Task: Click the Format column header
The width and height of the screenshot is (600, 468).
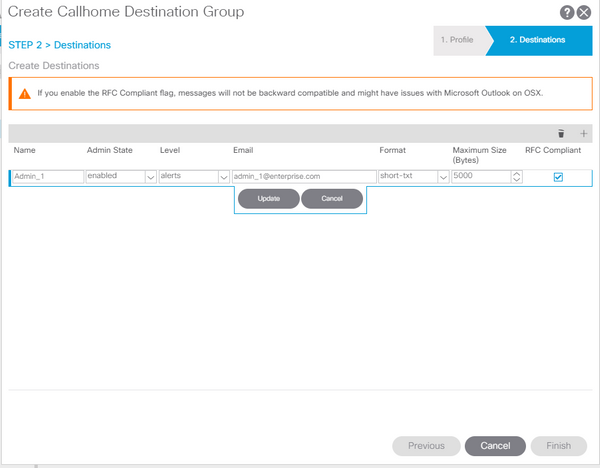Action: (x=392, y=150)
